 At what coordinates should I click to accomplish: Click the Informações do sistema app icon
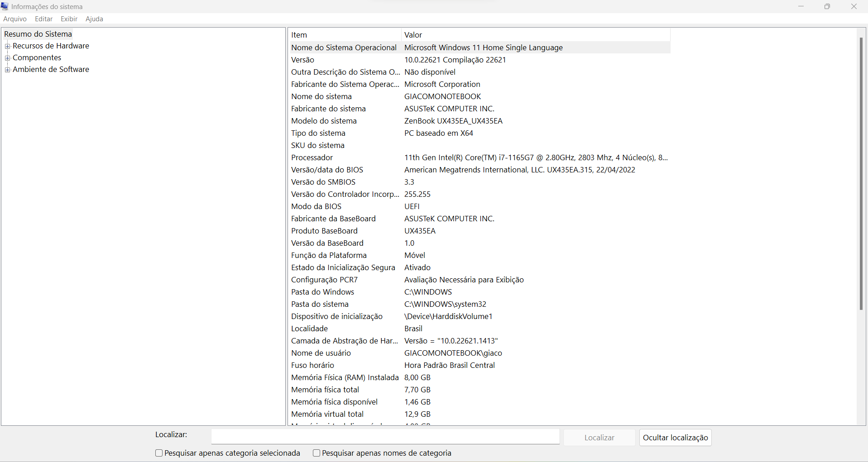pyautogui.click(x=5, y=6)
